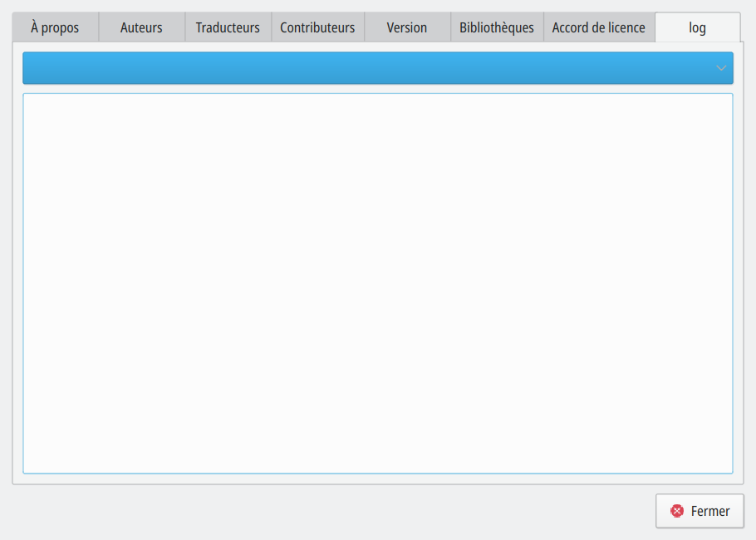Image resolution: width=756 pixels, height=540 pixels.
Task: Open the Auteurs tab
Action: pos(141,27)
